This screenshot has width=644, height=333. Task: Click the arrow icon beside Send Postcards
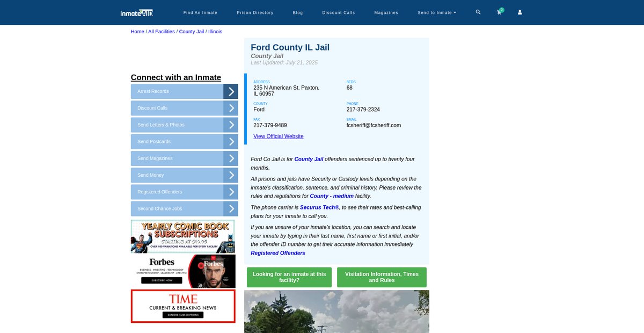tap(231, 142)
